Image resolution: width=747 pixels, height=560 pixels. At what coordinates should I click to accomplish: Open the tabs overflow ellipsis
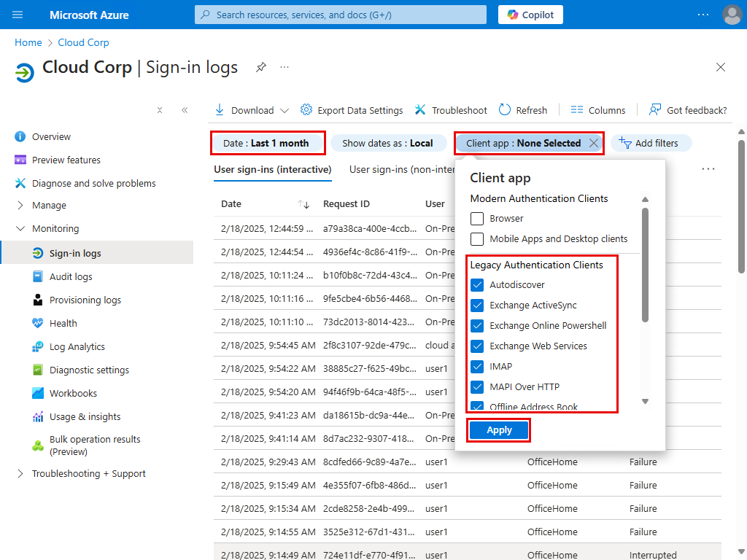[708, 169]
